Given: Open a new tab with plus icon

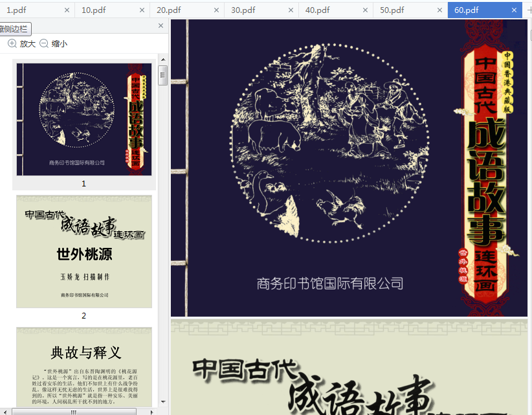Looking at the screenshot, I should pyautogui.click(x=529, y=10).
